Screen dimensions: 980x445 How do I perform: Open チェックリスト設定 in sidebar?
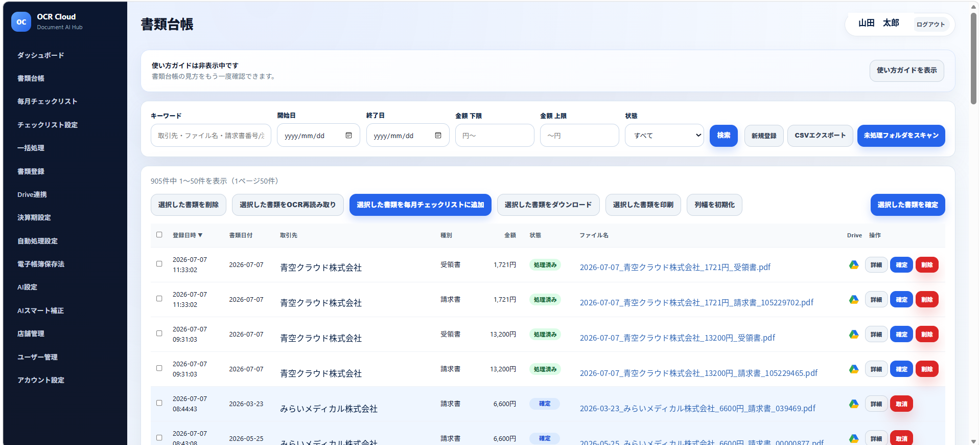point(48,125)
